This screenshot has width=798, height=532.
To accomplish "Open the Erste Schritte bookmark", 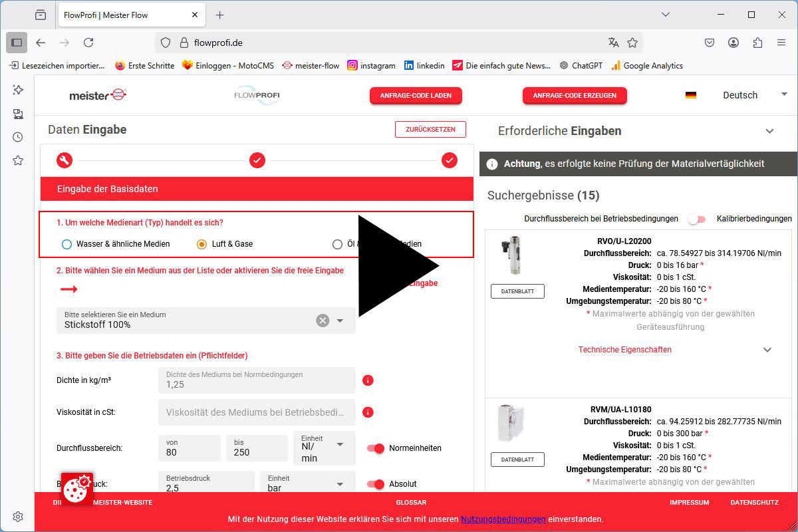I will pyautogui.click(x=144, y=66).
